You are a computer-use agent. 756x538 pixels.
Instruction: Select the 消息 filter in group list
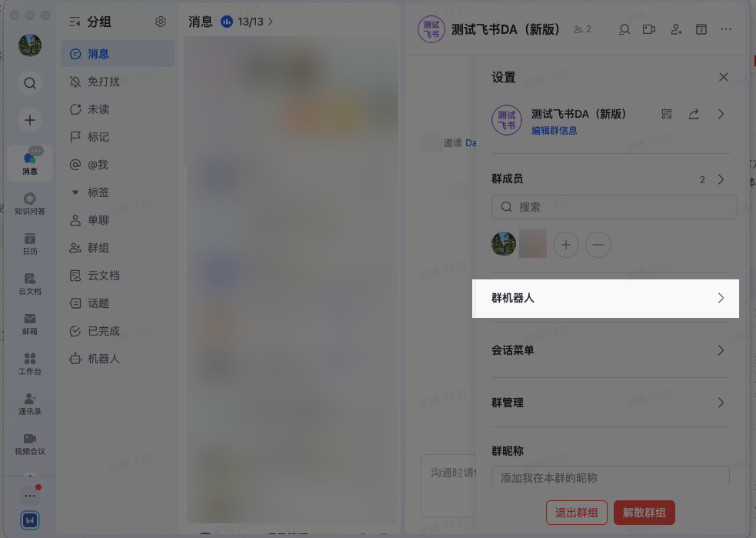click(x=118, y=54)
